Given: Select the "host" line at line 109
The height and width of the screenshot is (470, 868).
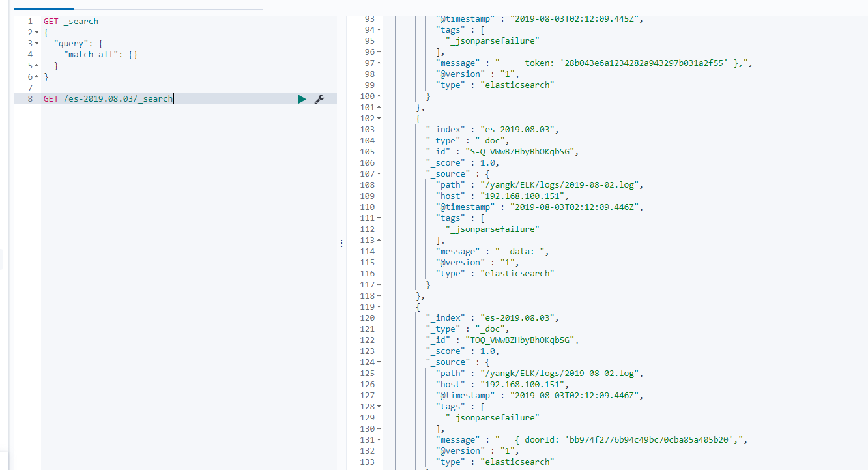Looking at the screenshot, I should coord(502,196).
